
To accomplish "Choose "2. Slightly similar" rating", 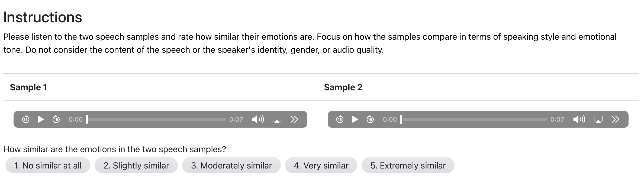I will click(136, 165).
